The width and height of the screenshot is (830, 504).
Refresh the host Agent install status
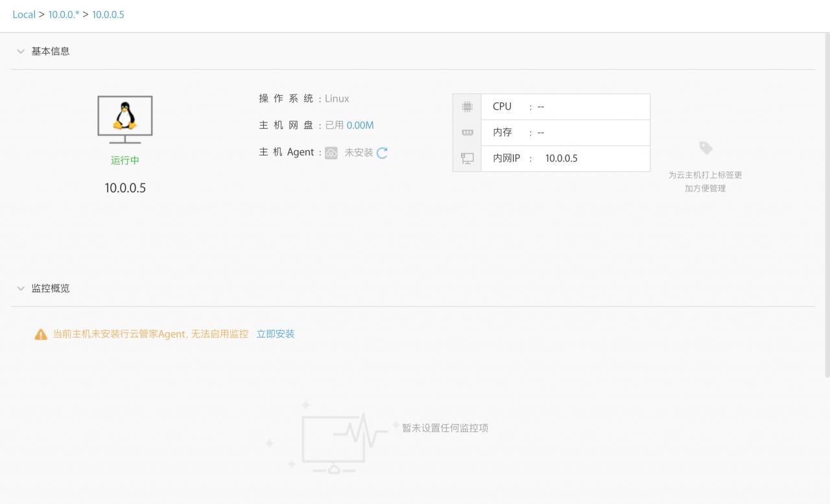pyautogui.click(x=382, y=153)
